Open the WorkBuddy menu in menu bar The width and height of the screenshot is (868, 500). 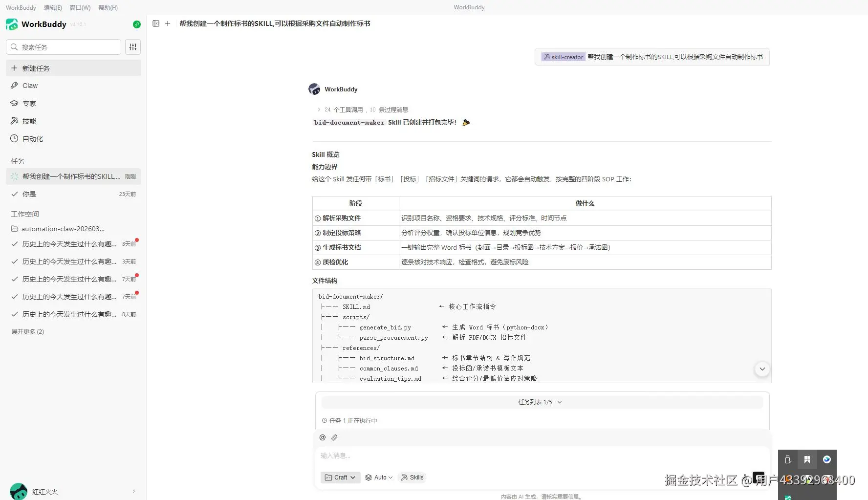coord(21,7)
